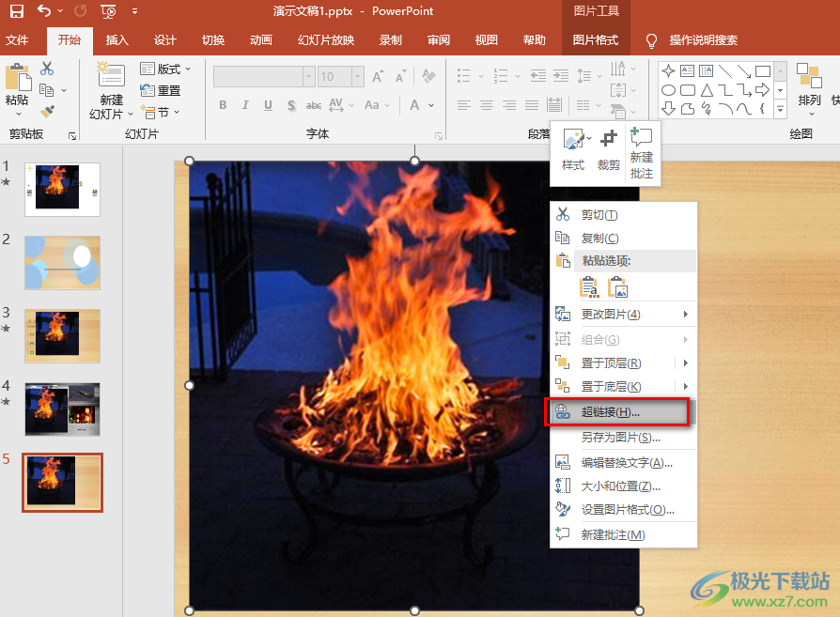The width and height of the screenshot is (840, 617).
Task: Toggle Italic formatting
Action: pos(245,105)
